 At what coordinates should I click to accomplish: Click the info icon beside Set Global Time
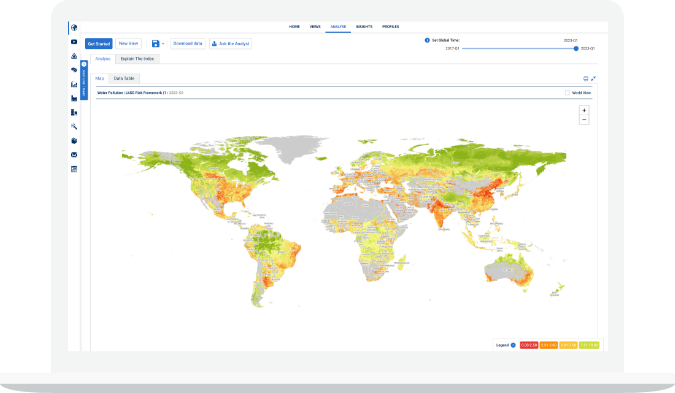pos(427,40)
